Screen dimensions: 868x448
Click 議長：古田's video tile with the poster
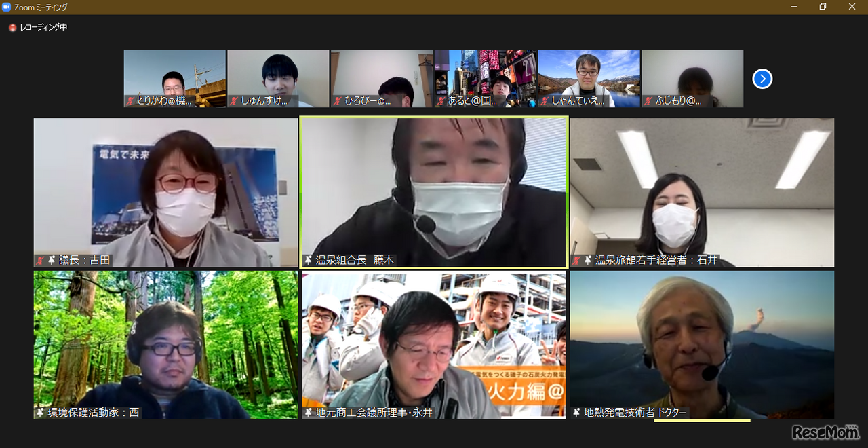[x=166, y=193]
